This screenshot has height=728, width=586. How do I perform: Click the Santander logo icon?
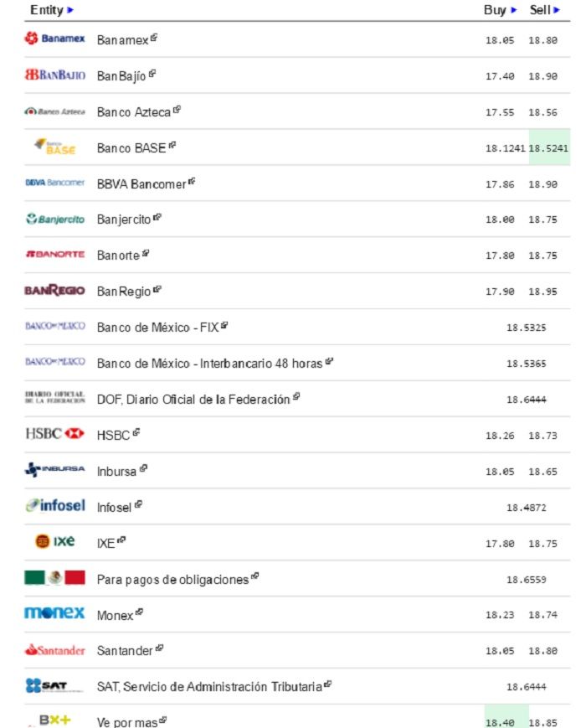pyautogui.click(x=54, y=650)
